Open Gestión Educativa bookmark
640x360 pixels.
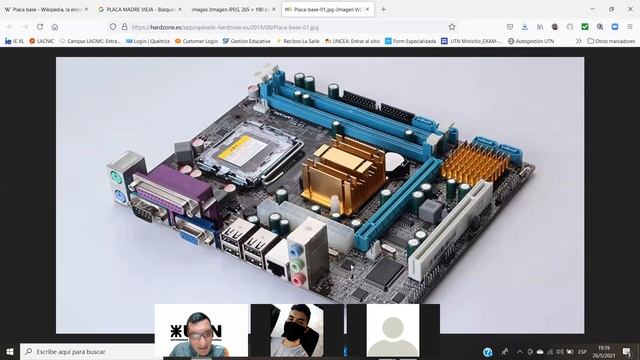point(247,41)
